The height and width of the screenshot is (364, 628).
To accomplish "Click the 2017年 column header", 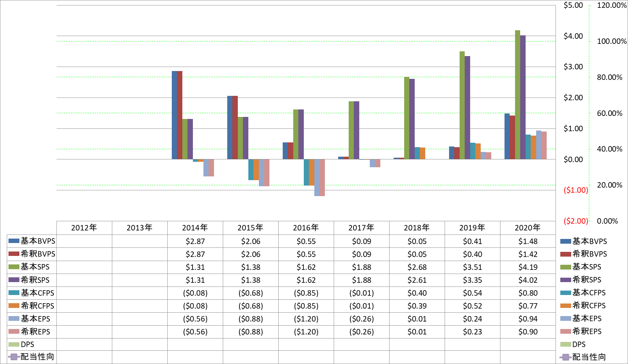I will [x=361, y=228].
